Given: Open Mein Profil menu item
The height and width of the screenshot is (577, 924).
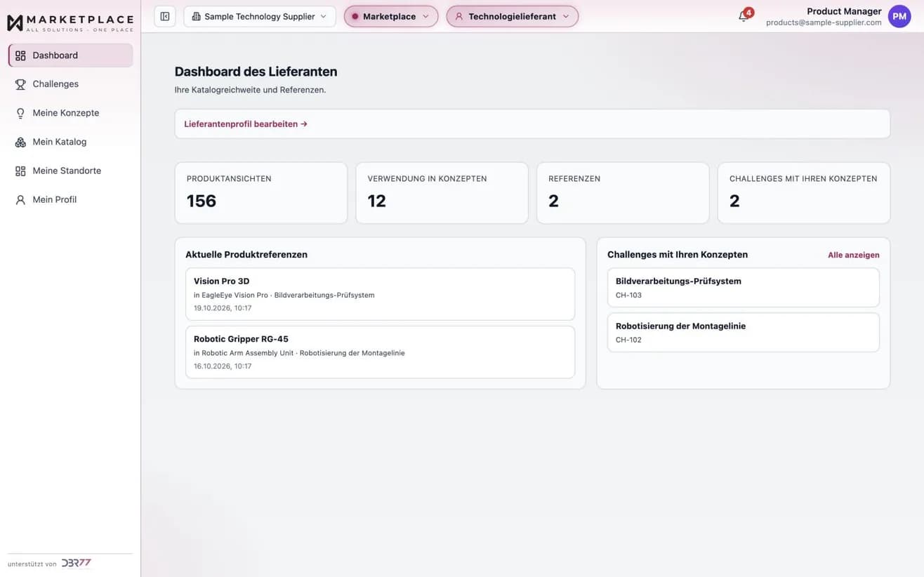Looking at the screenshot, I should [x=70, y=199].
